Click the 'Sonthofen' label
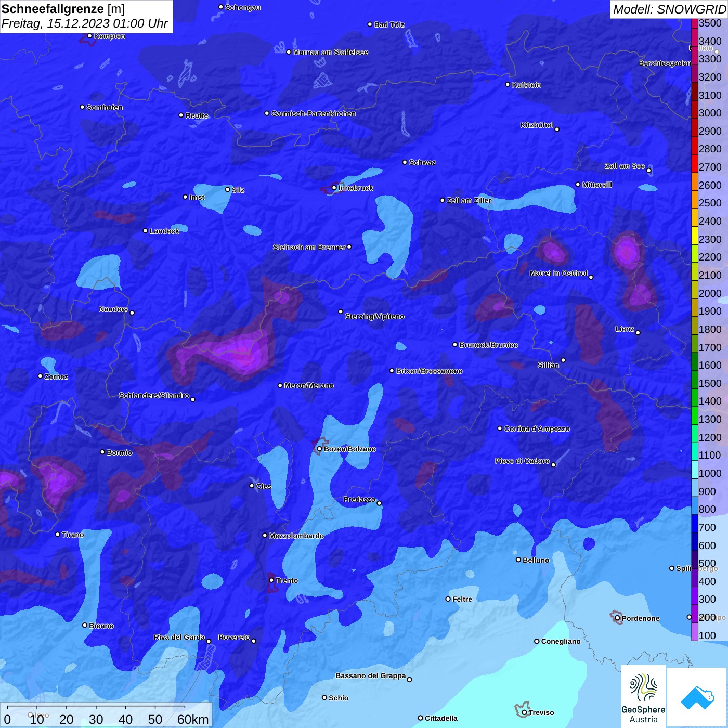The height and width of the screenshot is (728, 728). 105,107
